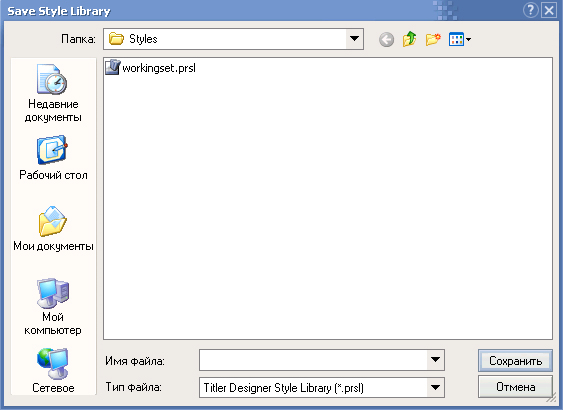Close the Save Style Library dialog
The image size is (563, 410).
pos(549,10)
